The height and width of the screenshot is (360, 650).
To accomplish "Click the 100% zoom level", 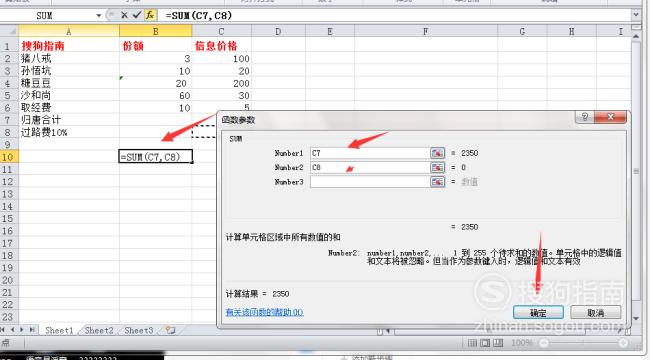I will (521, 343).
